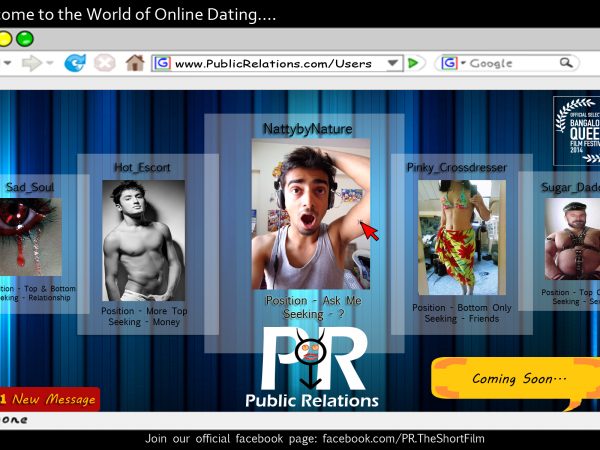Click 'Position - More Top' text
600x450 pixels.
pyautogui.click(x=144, y=311)
